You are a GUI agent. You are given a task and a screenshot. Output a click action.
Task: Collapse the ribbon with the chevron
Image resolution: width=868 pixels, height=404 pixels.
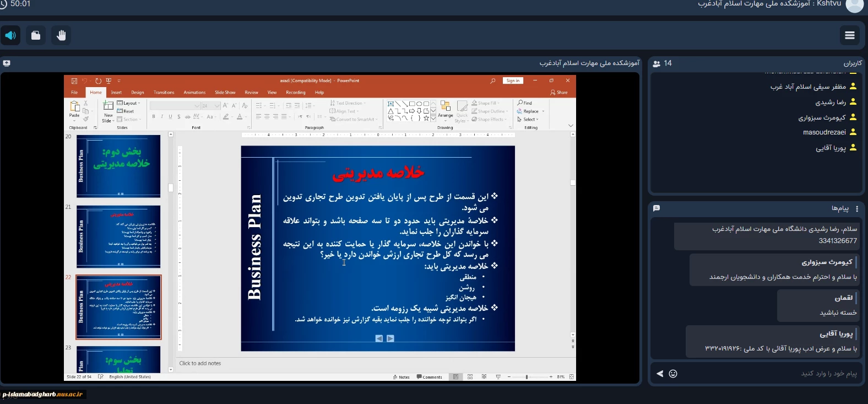pos(571,126)
